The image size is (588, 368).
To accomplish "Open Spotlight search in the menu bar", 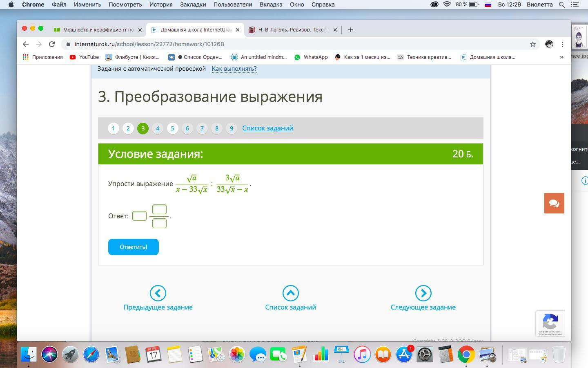I will [x=562, y=4].
